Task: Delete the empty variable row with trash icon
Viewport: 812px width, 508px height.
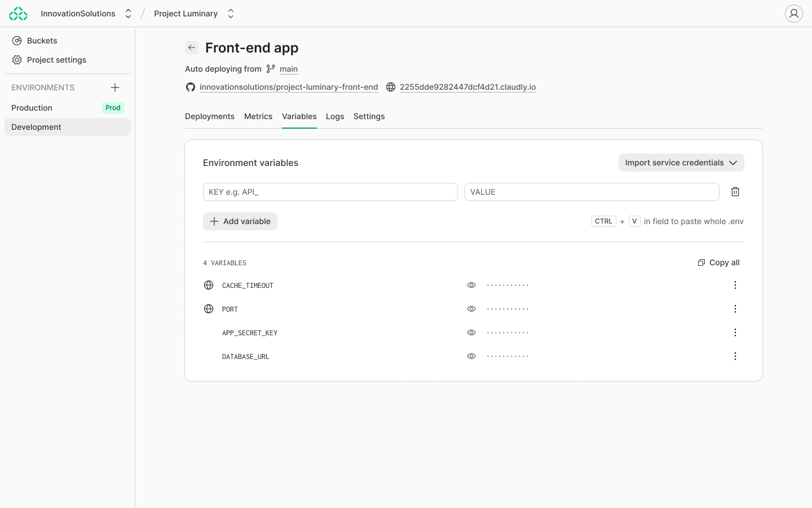Action: pyautogui.click(x=735, y=192)
